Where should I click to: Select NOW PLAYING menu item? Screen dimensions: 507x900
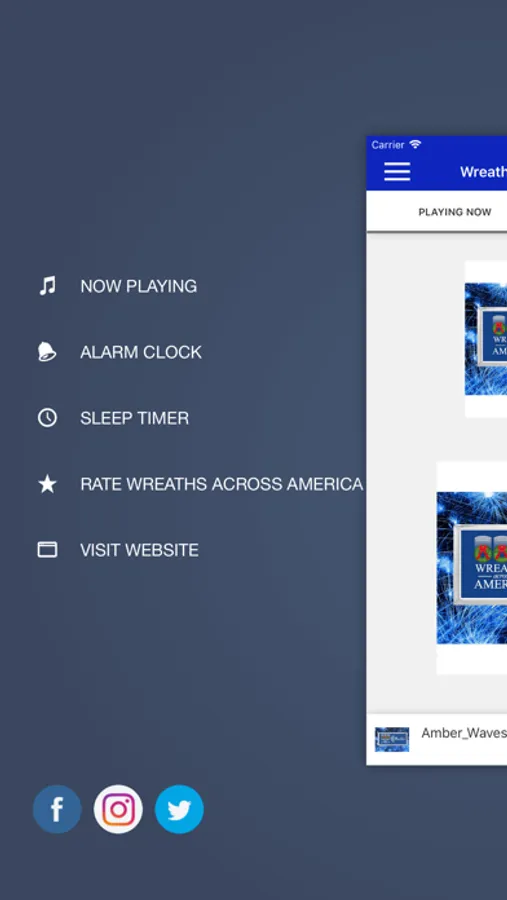138,286
